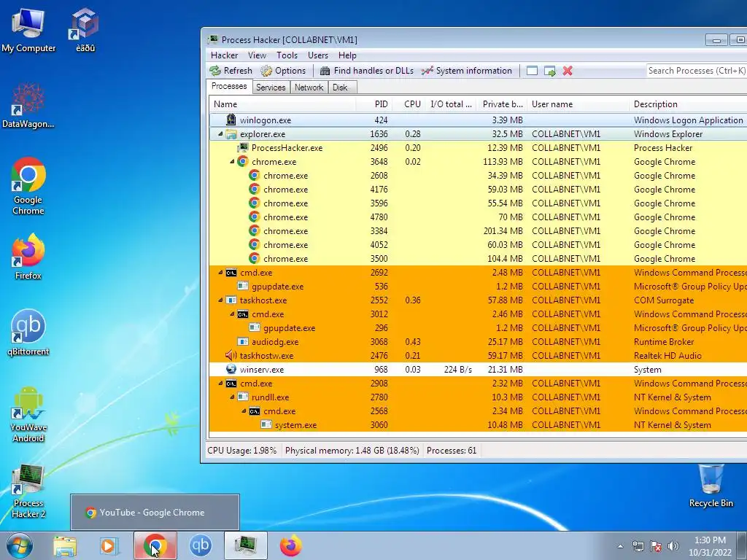Sort by Description column header
747x560 pixels.
pyautogui.click(x=688, y=104)
